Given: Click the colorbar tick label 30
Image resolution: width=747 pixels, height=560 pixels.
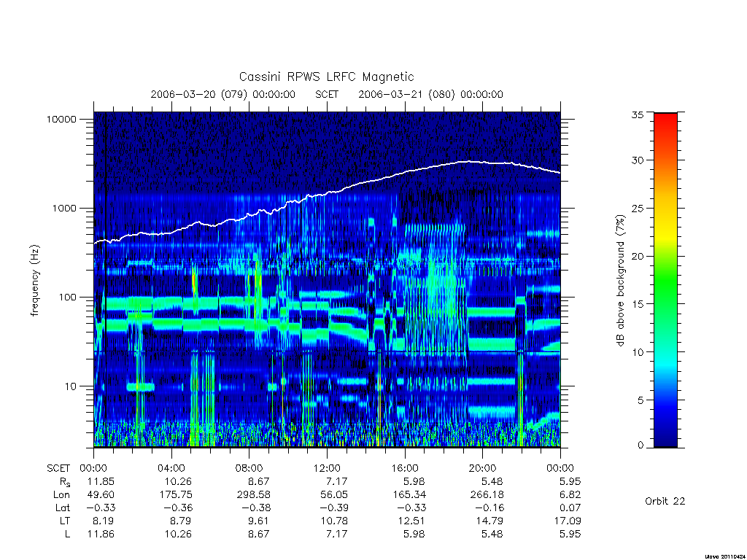Looking at the screenshot, I should coord(638,160).
